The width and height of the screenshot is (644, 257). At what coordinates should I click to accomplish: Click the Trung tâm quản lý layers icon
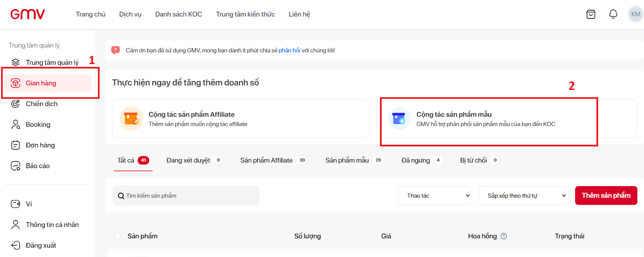click(x=15, y=62)
